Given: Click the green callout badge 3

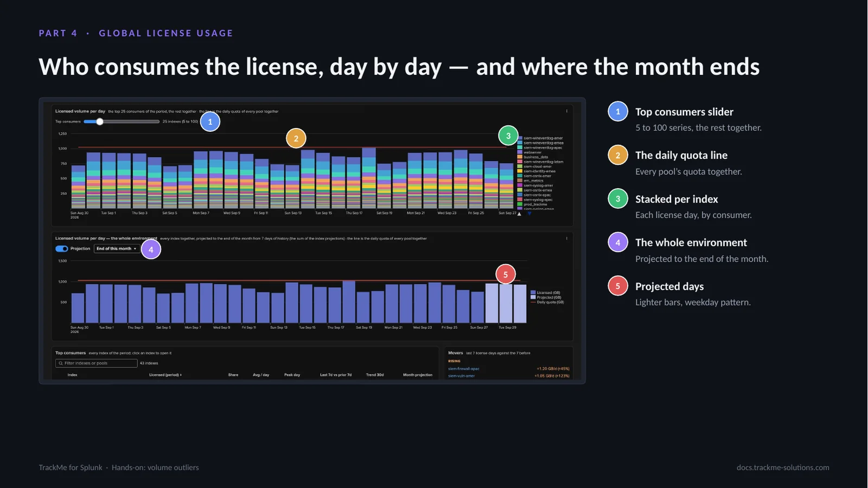Looking at the screenshot, I should tap(508, 136).
